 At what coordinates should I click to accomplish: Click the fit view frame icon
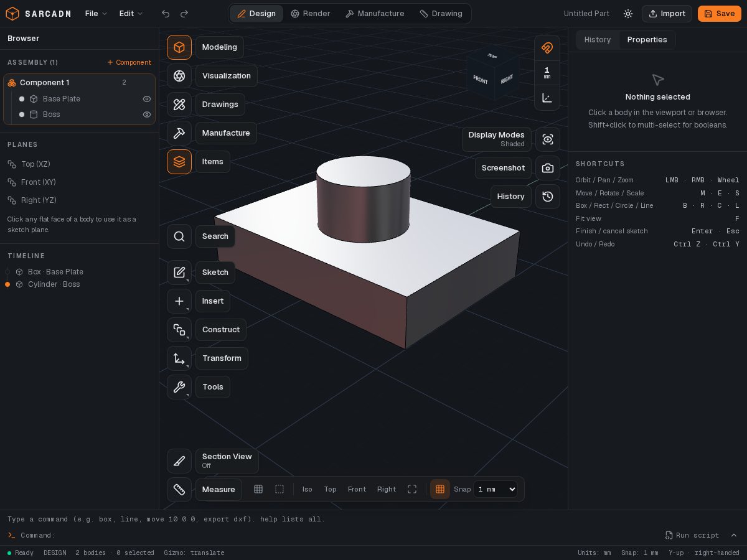pyautogui.click(x=412, y=489)
